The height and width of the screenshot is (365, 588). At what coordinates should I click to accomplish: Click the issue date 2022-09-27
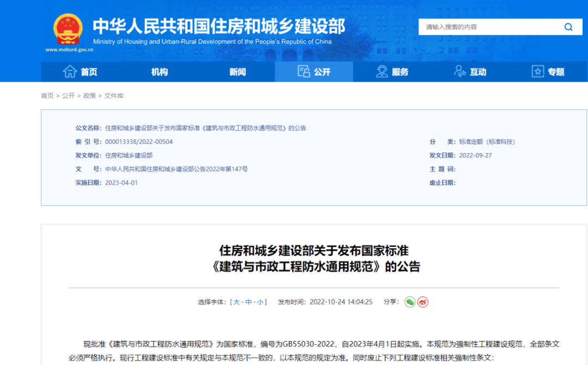click(475, 155)
